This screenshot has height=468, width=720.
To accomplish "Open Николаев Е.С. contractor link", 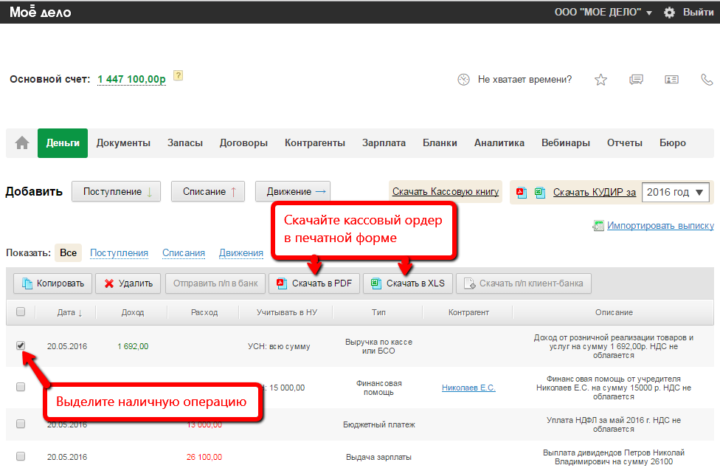I will click(468, 388).
